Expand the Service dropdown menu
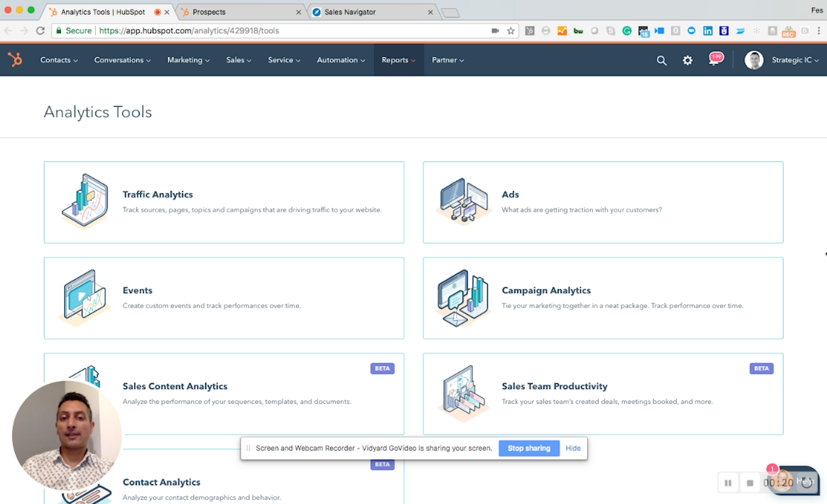Viewport: 827px width, 504px height. [284, 60]
